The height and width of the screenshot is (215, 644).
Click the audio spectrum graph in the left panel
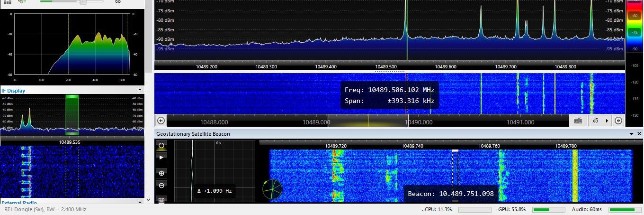pos(72,43)
